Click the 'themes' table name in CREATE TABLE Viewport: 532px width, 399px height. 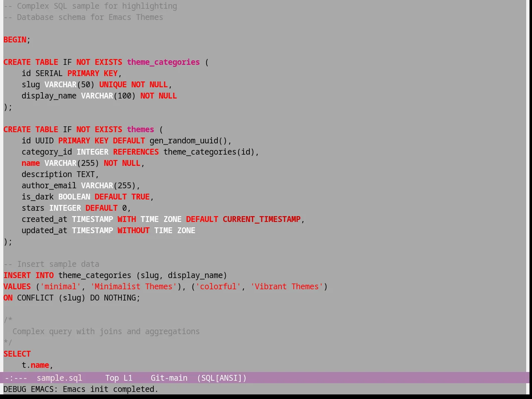coord(140,130)
